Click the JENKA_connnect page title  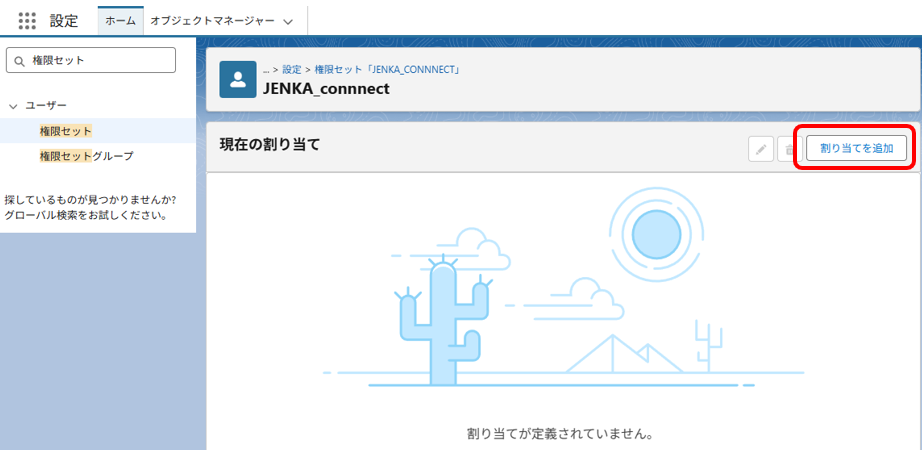[325, 88]
